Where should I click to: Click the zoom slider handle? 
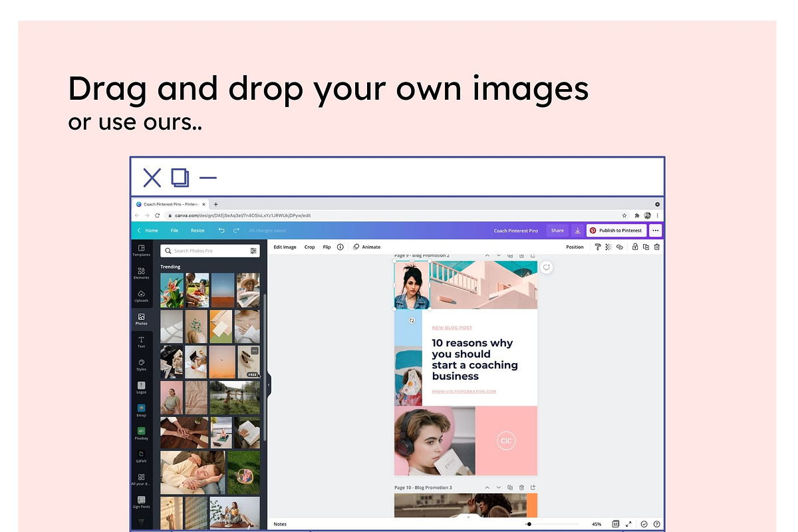(529, 524)
